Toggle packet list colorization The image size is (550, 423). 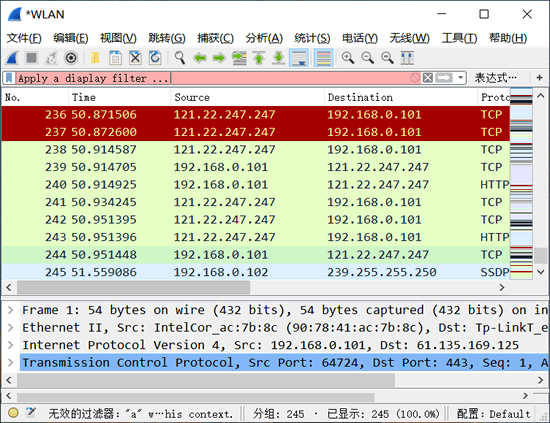tap(323, 58)
